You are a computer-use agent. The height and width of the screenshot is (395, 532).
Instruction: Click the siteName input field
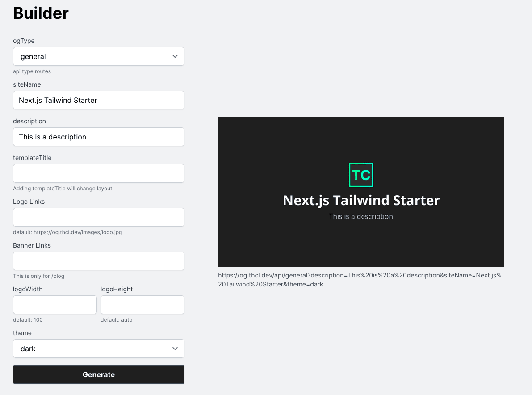98,100
